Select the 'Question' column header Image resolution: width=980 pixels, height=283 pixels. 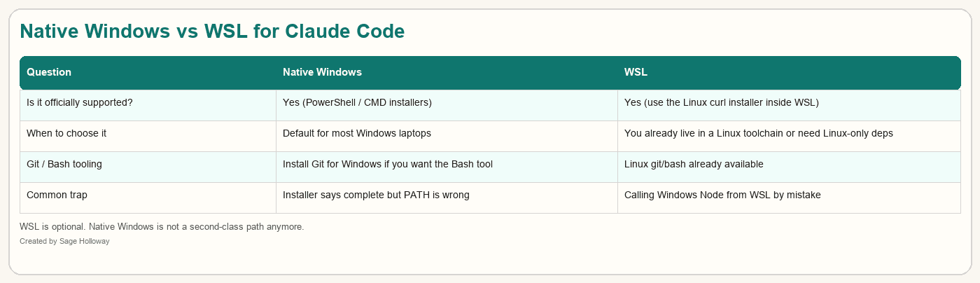tap(148, 72)
